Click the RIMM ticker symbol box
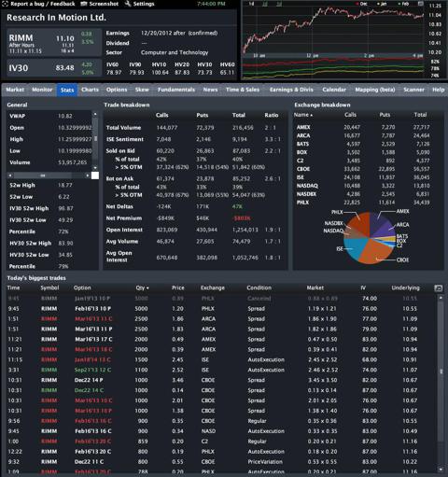This screenshot has height=477, width=448. 54,43
